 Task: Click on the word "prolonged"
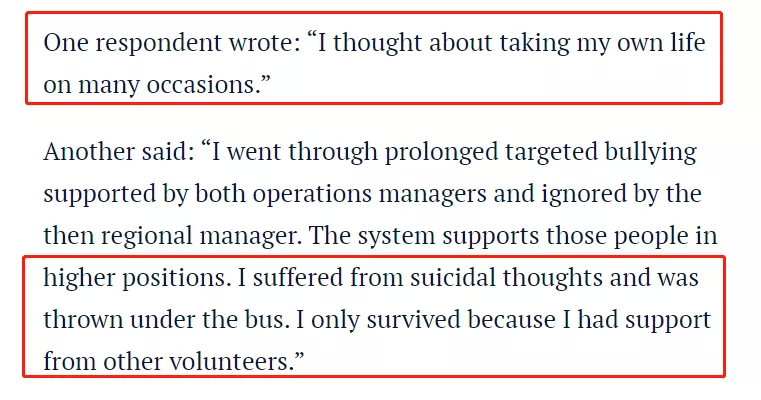pos(442,153)
